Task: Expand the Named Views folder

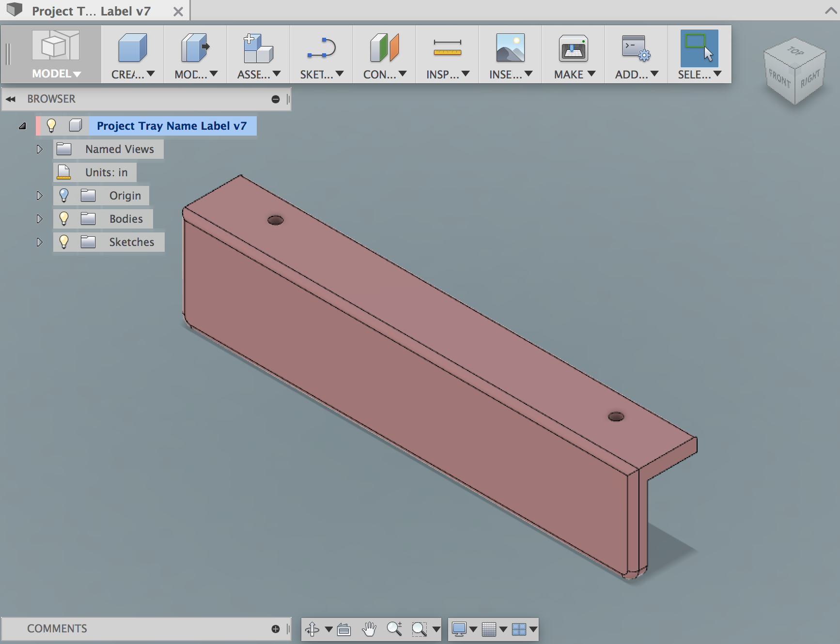Action: click(39, 149)
